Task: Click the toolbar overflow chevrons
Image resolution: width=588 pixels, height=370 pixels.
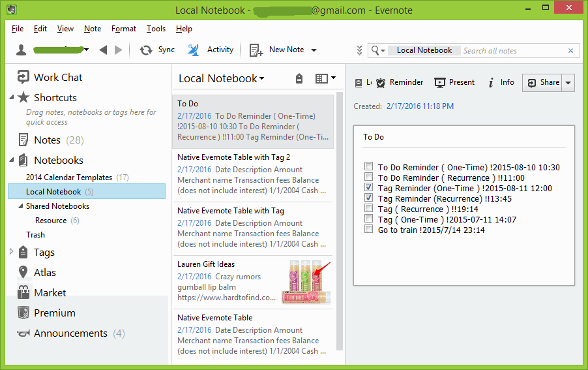Action: point(359,50)
